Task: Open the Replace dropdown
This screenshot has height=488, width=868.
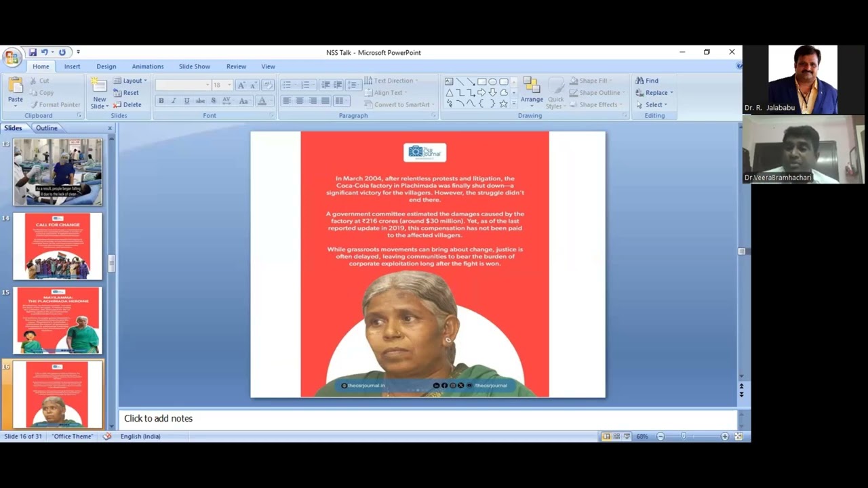Action: (654, 93)
